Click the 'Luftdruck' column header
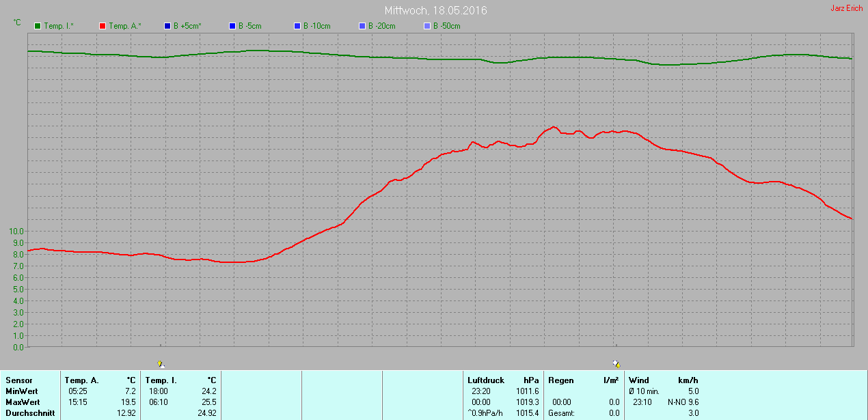Viewport: 868px width, 420px height. coord(486,380)
